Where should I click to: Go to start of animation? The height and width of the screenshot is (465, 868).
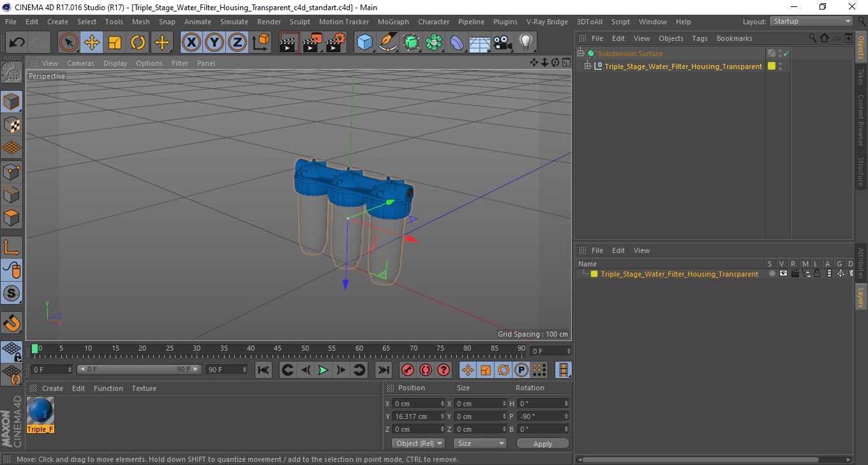264,370
